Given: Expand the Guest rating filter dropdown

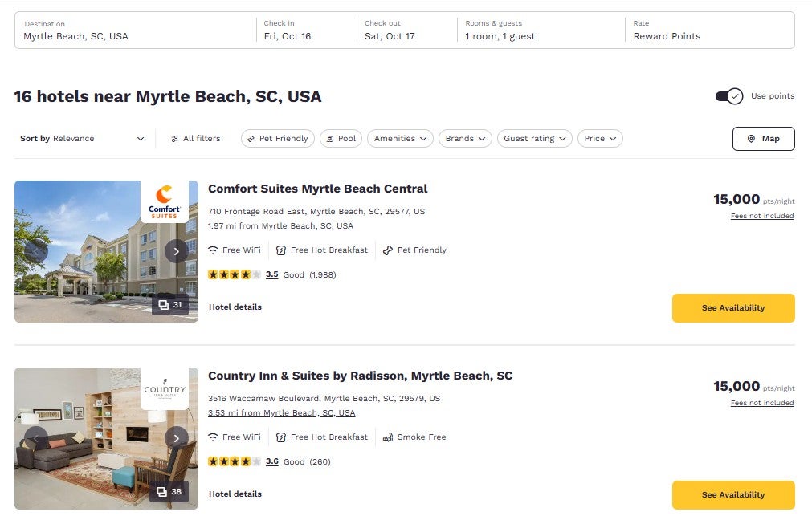Looking at the screenshot, I should (534, 139).
